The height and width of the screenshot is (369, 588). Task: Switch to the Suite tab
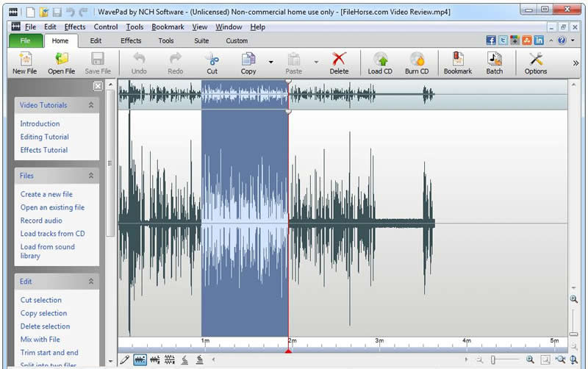pyautogui.click(x=201, y=41)
